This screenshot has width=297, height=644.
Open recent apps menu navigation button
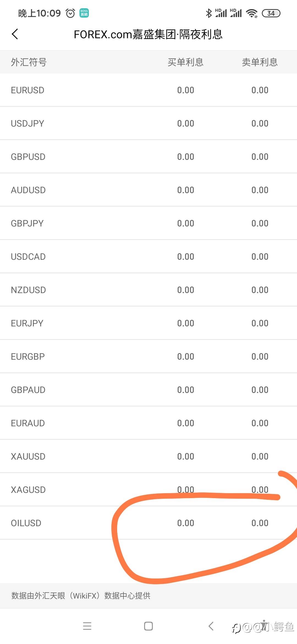click(x=87, y=626)
